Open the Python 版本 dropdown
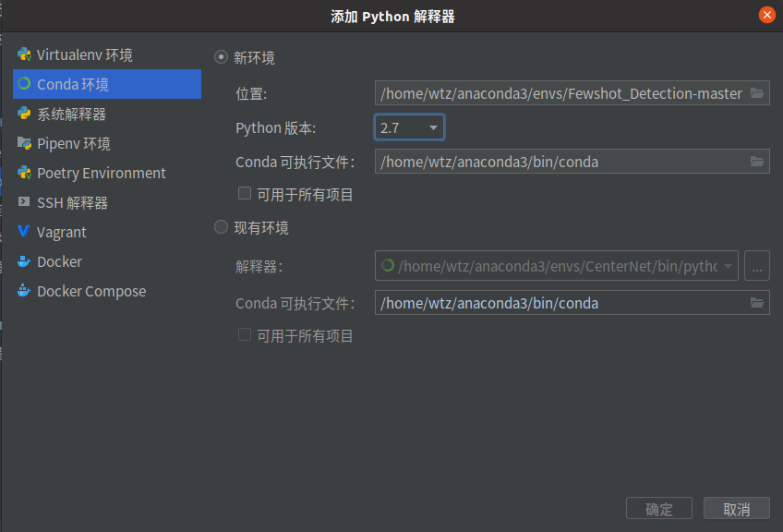This screenshot has width=783, height=532. 433,127
